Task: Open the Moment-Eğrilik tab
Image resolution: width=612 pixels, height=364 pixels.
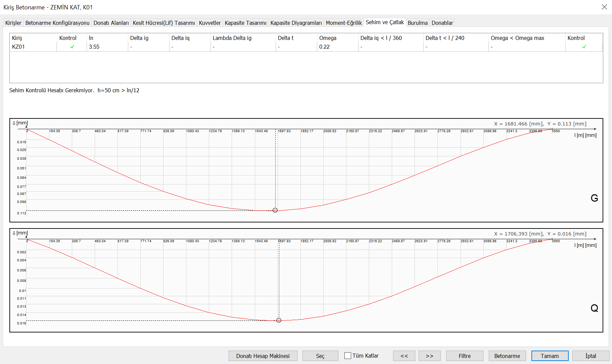Action: [344, 23]
